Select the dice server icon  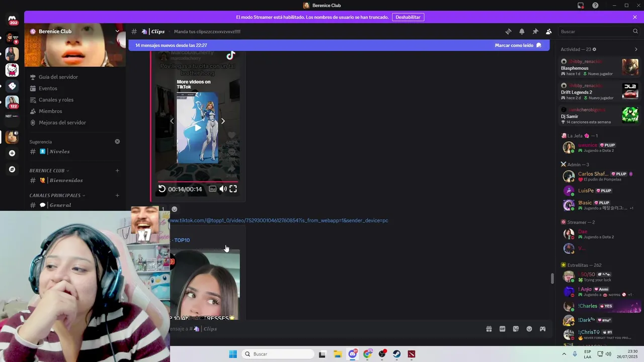point(12,86)
